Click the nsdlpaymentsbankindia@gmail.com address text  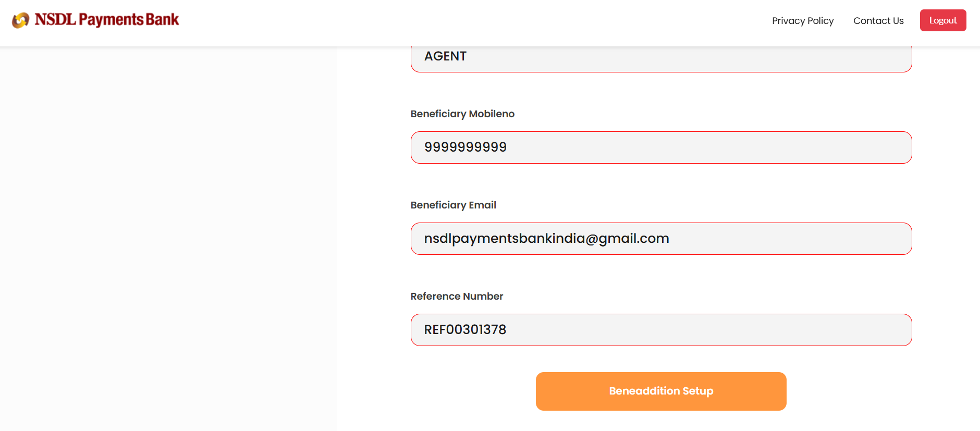click(546, 239)
